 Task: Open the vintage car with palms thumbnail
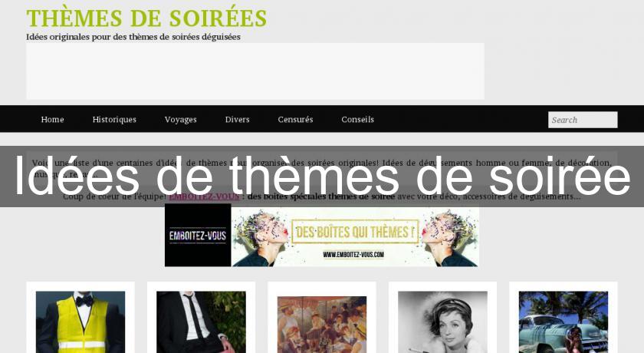pos(563,322)
